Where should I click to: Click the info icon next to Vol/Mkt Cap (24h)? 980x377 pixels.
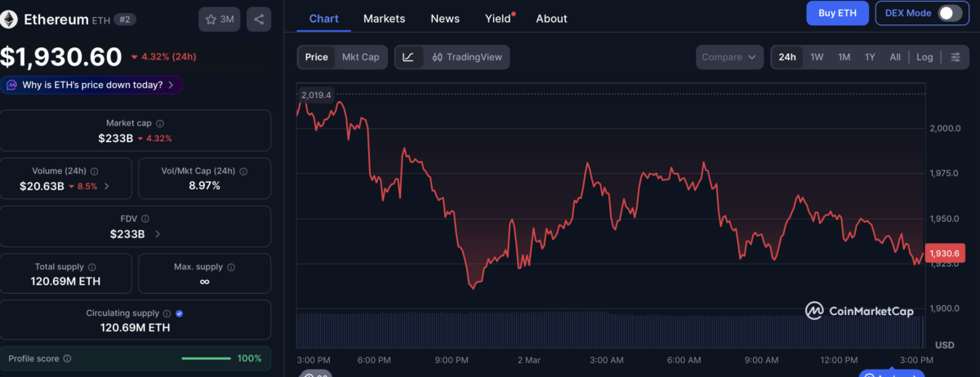(x=243, y=171)
